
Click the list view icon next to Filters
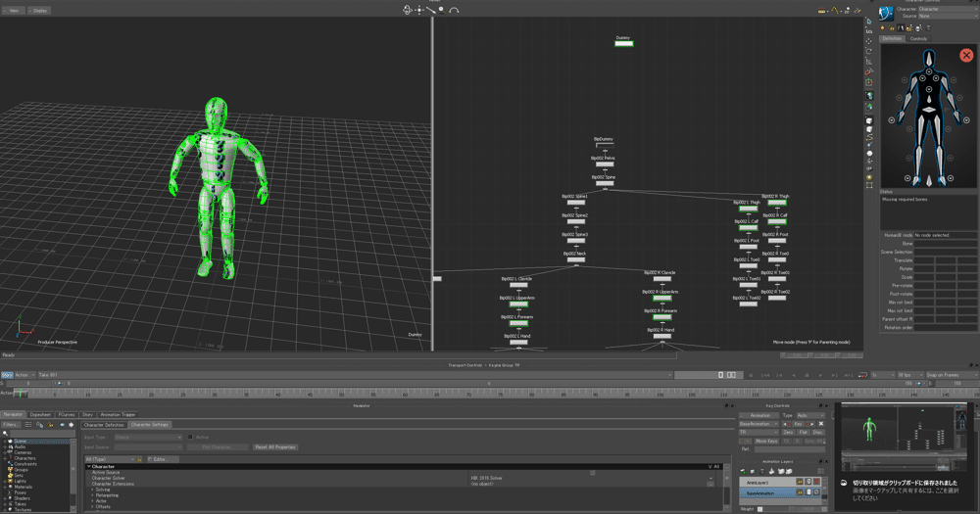click(x=28, y=425)
